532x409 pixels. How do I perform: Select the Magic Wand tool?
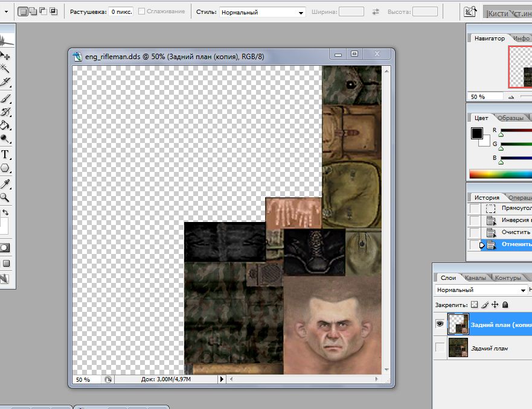(4, 69)
